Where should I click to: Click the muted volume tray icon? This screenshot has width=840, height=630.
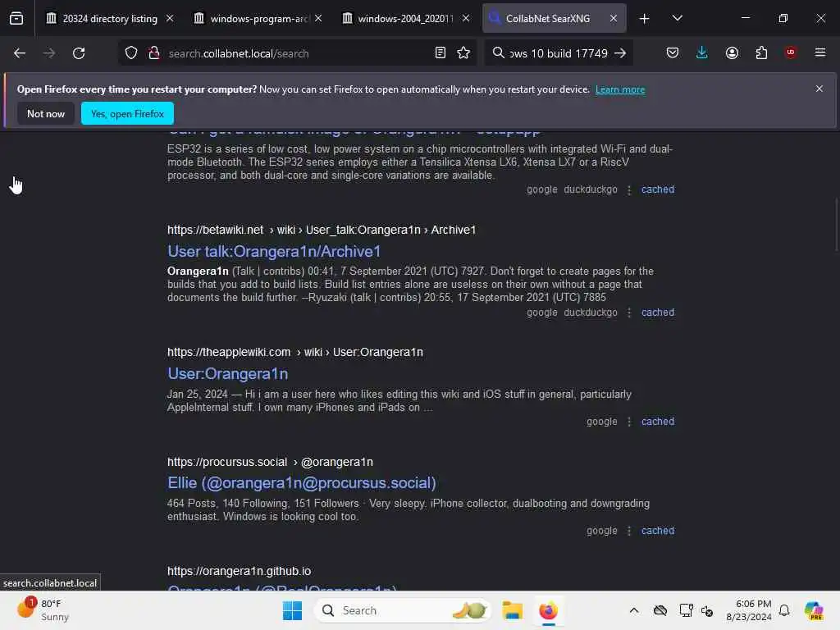(x=707, y=610)
